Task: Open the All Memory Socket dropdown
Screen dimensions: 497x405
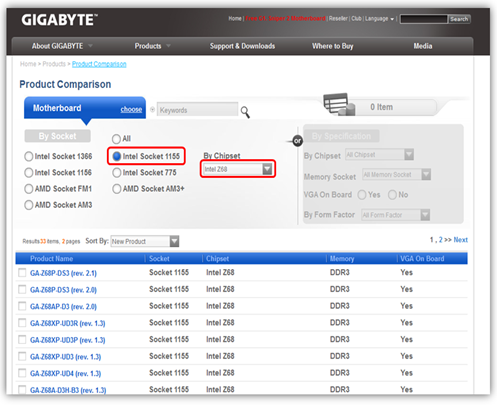Action: [x=397, y=175]
